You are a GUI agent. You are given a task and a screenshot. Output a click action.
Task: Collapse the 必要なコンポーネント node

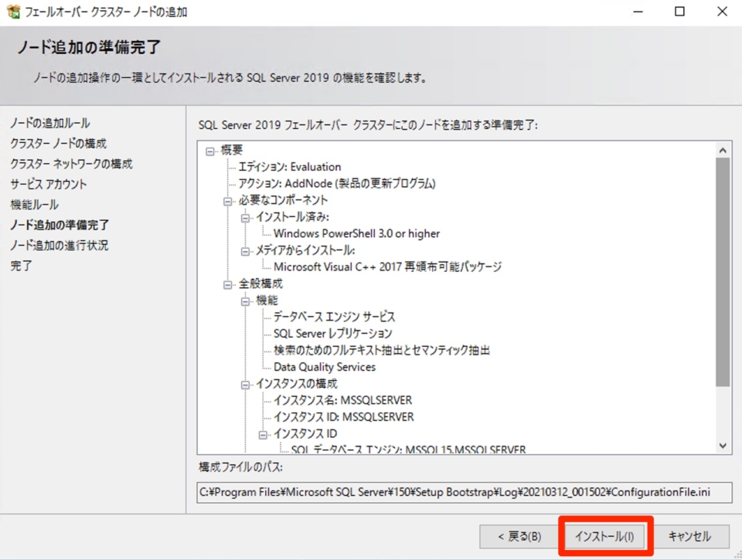click(x=227, y=202)
